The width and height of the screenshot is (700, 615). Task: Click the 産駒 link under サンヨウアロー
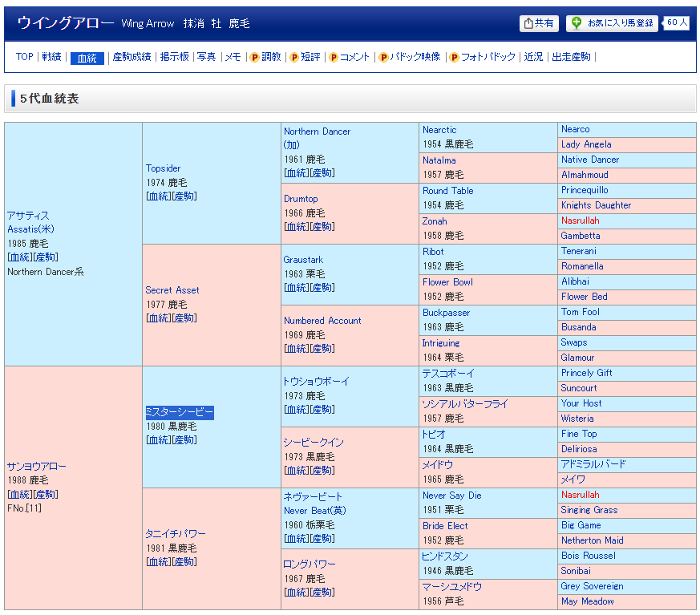click(47, 495)
